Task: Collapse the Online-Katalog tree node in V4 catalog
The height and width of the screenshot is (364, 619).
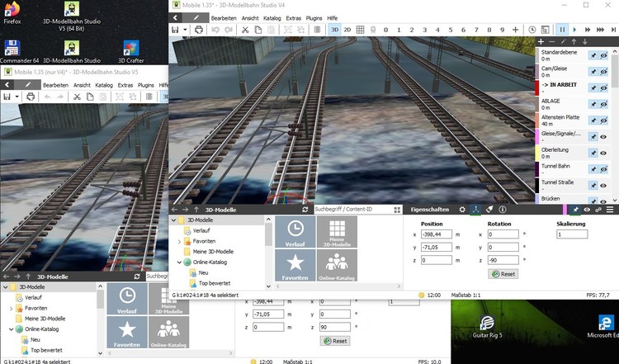Action: point(175,262)
